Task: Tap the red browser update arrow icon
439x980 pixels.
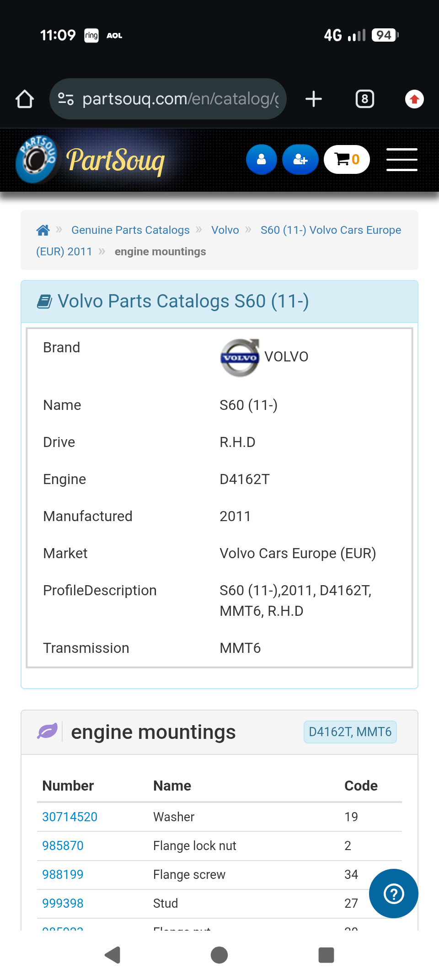Action: [414, 99]
